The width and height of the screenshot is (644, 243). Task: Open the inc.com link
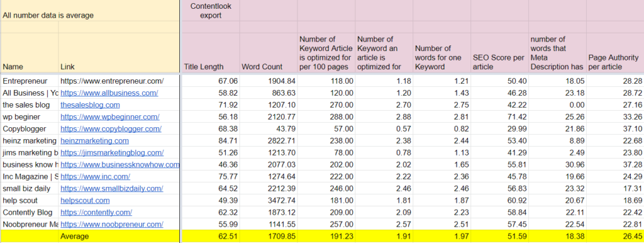pos(96,177)
